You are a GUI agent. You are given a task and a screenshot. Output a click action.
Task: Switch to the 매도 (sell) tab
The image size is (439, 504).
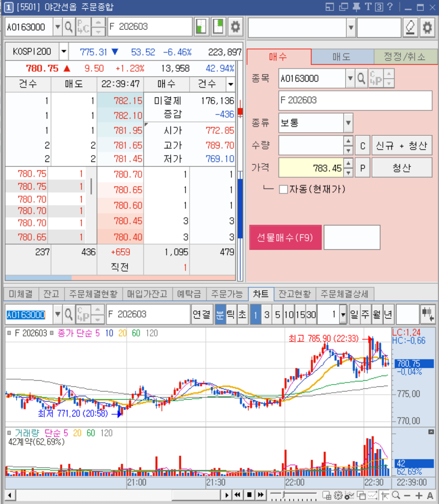342,57
